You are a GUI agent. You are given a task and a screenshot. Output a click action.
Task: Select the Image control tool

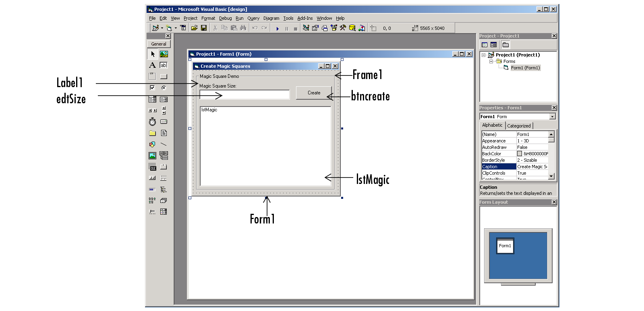click(153, 155)
